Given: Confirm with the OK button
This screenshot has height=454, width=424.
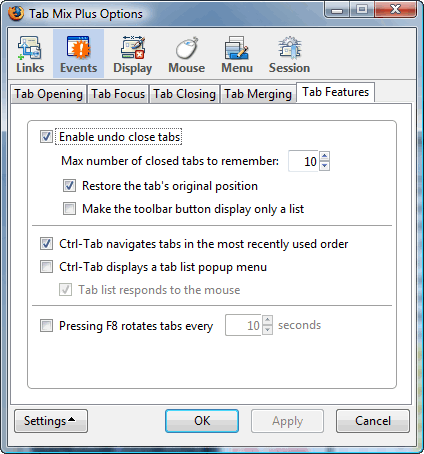Looking at the screenshot, I should tap(202, 421).
